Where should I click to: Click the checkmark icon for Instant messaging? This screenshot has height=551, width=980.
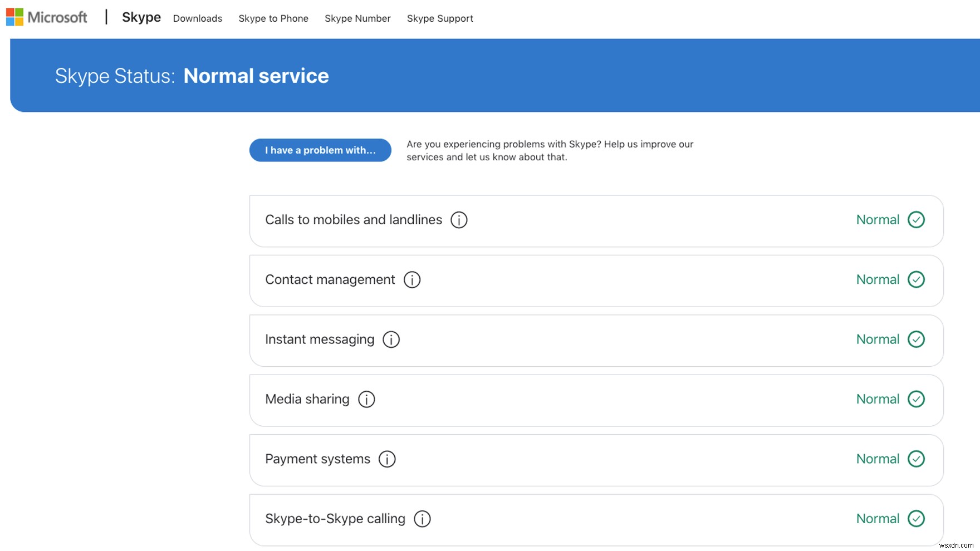[916, 340]
